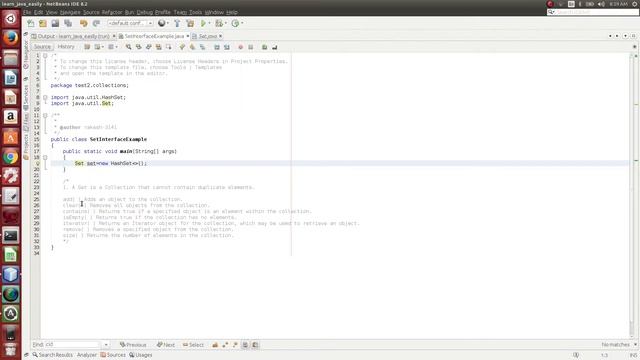Click the Profile Project clock icon
This screenshot has height=360, width=640.
(235, 23)
